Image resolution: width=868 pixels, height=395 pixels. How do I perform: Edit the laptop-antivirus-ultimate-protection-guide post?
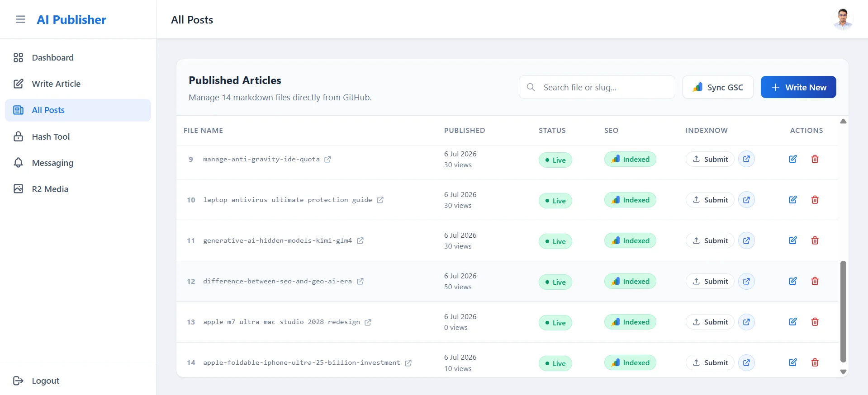pos(793,200)
